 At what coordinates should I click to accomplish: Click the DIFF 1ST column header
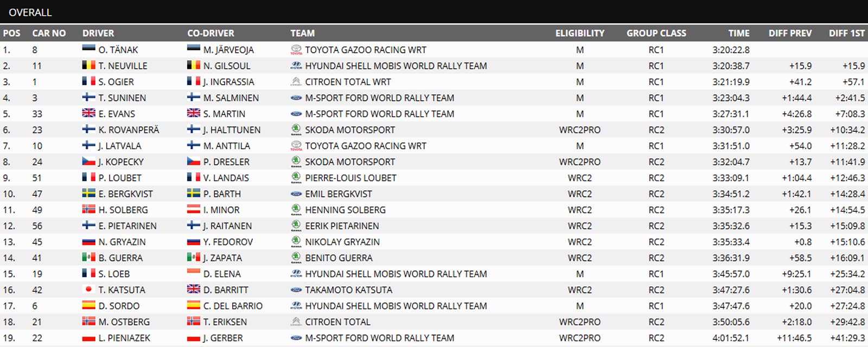point(847,33)
